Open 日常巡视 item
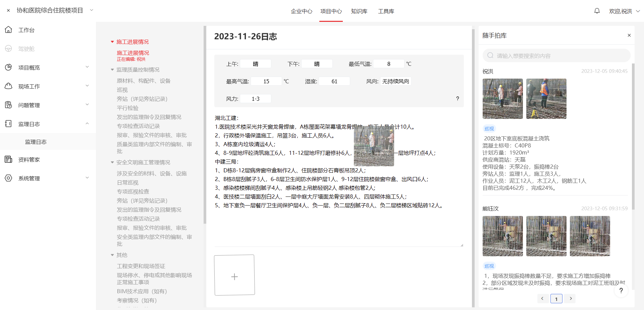 tap(127, 183)
